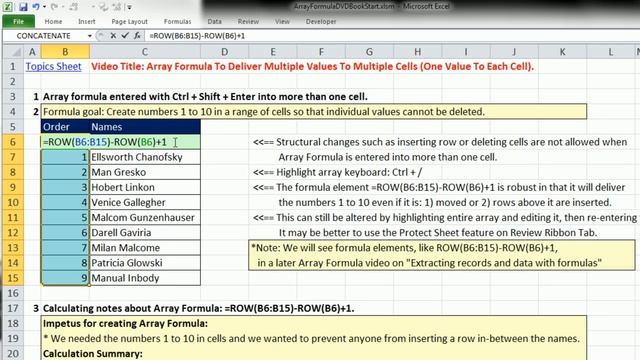
Task: Click the cell with Hobert Linkon
Action: pos(145,187)
